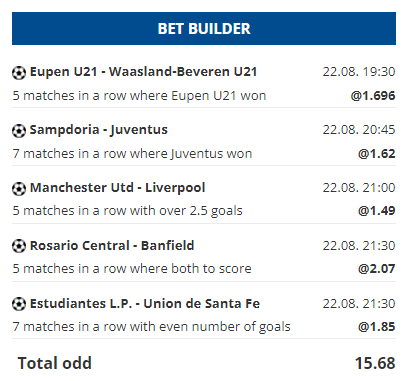The height and width of the screenshot is (381, 407).
Task: Open the Manchester Utd - Liverpool match
Action: pos(117,188)
